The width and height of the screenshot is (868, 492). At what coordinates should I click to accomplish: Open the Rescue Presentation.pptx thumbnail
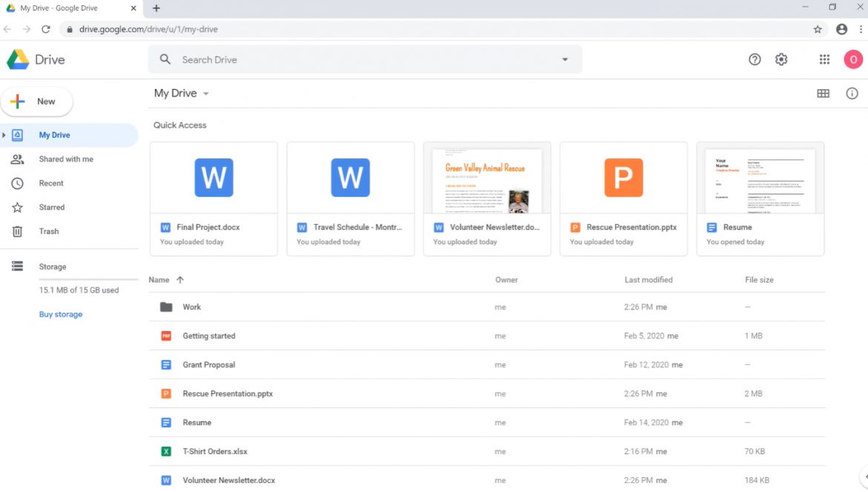click(x=623, y=177)
